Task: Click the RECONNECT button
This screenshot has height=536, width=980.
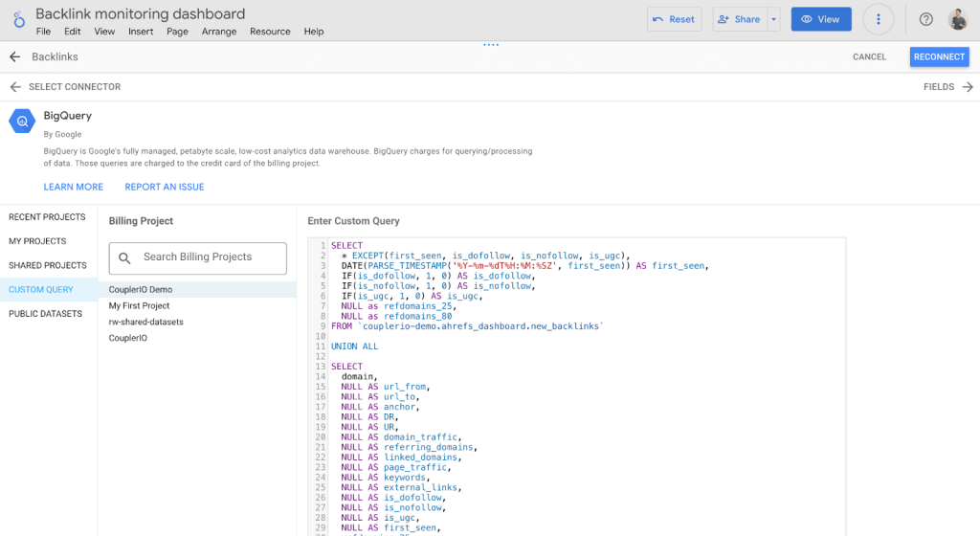Action: [x=940, y=56]
